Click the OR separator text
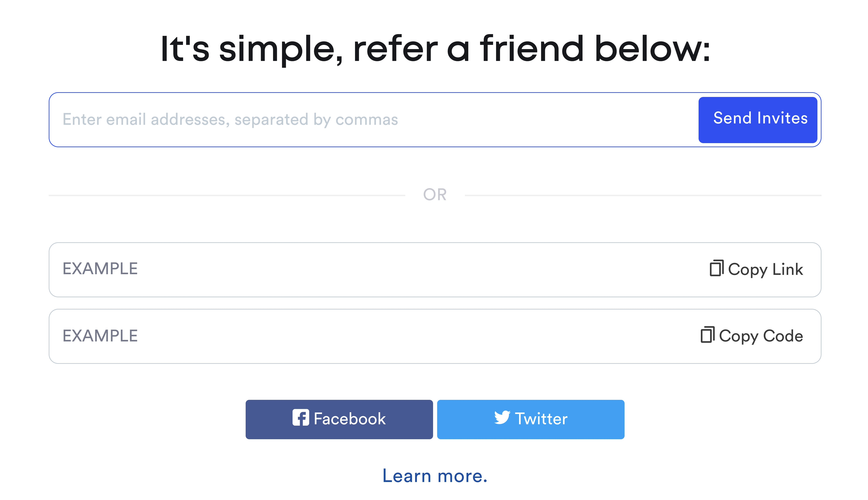Viewport: 868px width, 500px height. 435,195
